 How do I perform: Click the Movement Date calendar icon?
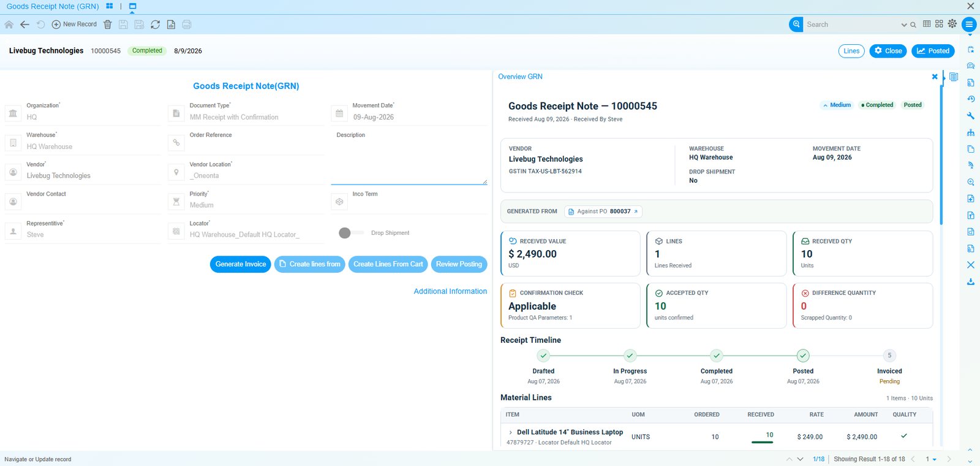coord(339,113)
